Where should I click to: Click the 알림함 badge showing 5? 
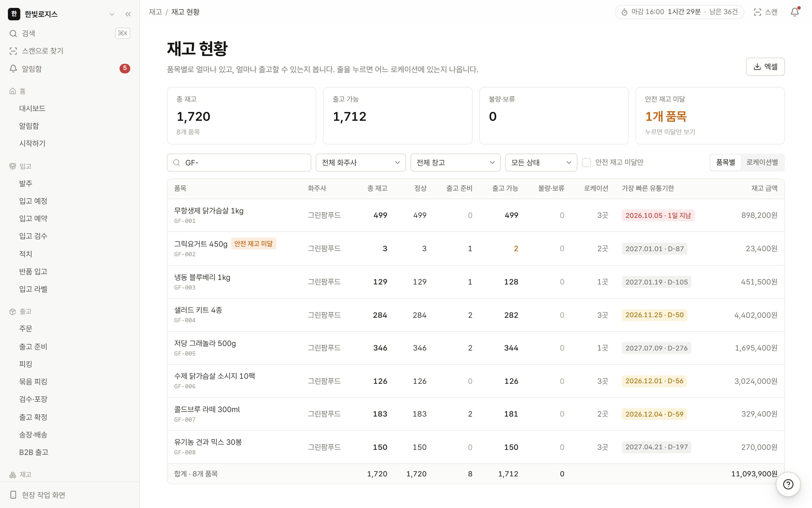(x=125, y=68)
